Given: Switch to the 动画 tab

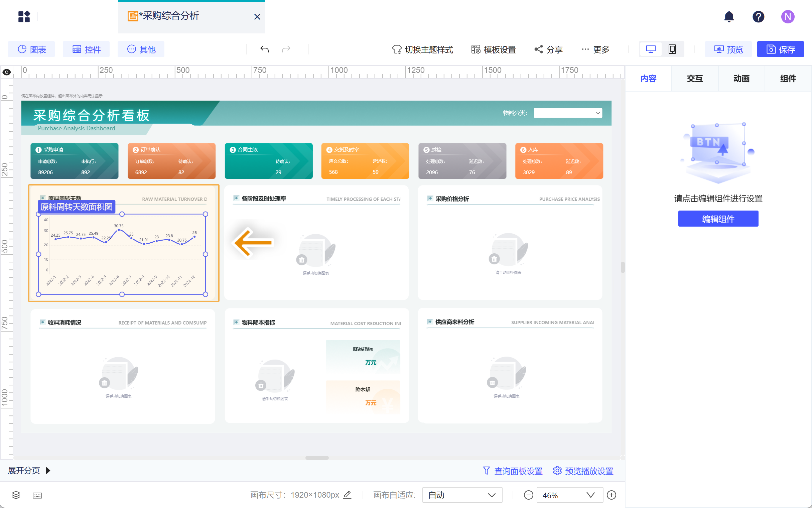Looking at the screenshot, I should 741,79.
